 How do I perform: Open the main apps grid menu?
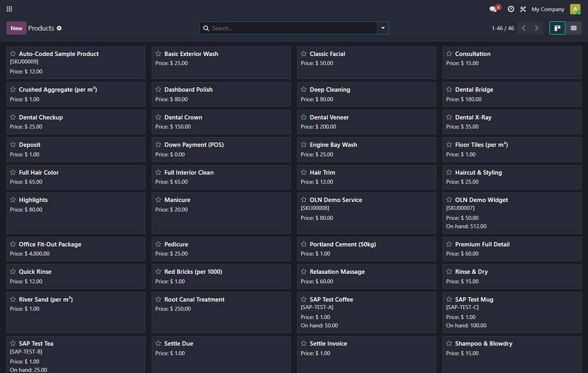click(9, 9)
